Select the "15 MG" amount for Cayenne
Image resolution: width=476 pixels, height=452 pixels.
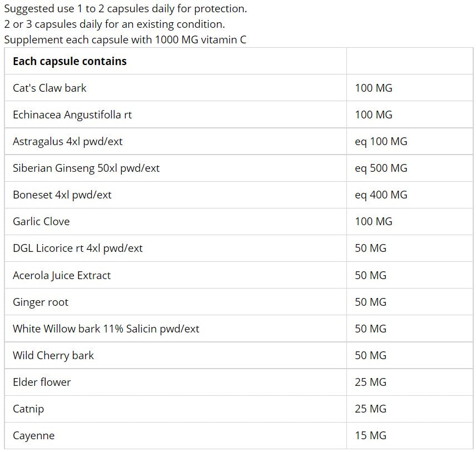(x=370, y=435)
